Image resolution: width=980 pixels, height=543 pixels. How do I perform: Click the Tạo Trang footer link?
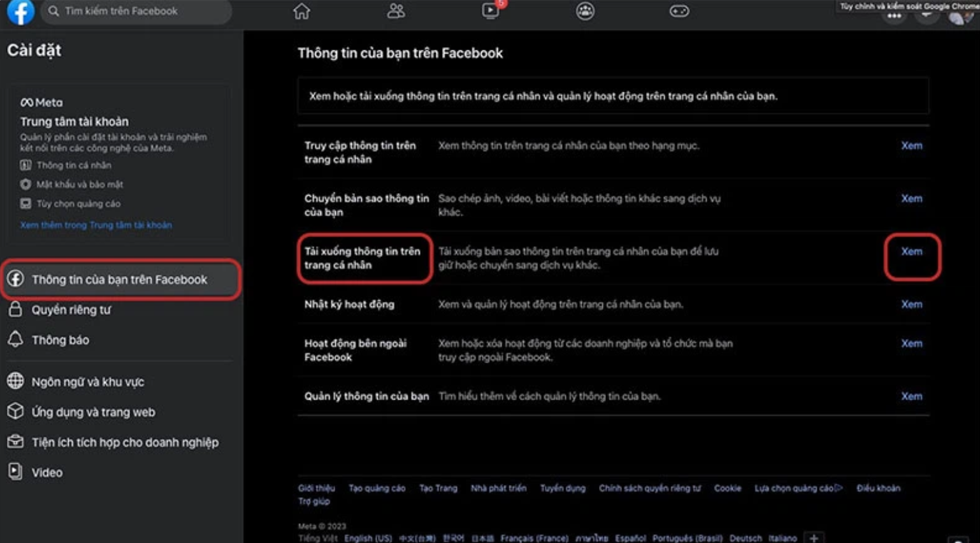coord(438,488)
